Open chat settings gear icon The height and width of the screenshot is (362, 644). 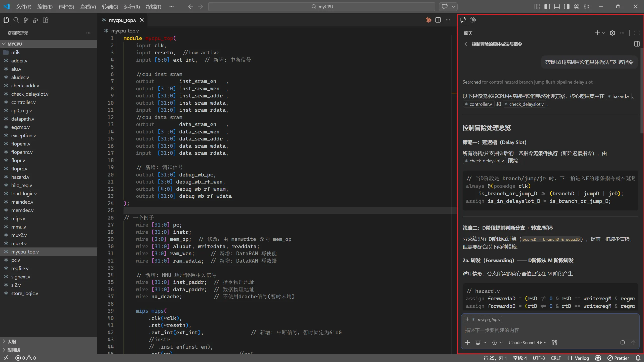(612, 33)
